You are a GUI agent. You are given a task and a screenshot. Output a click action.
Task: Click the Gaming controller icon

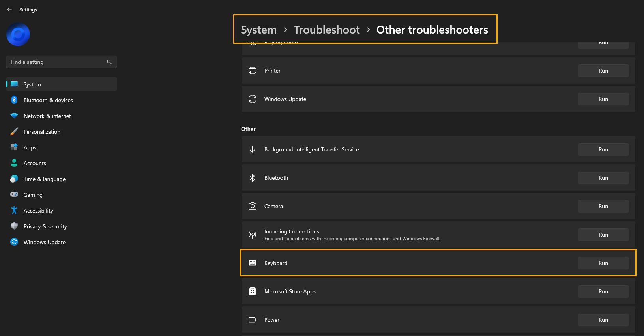(14, 194)
